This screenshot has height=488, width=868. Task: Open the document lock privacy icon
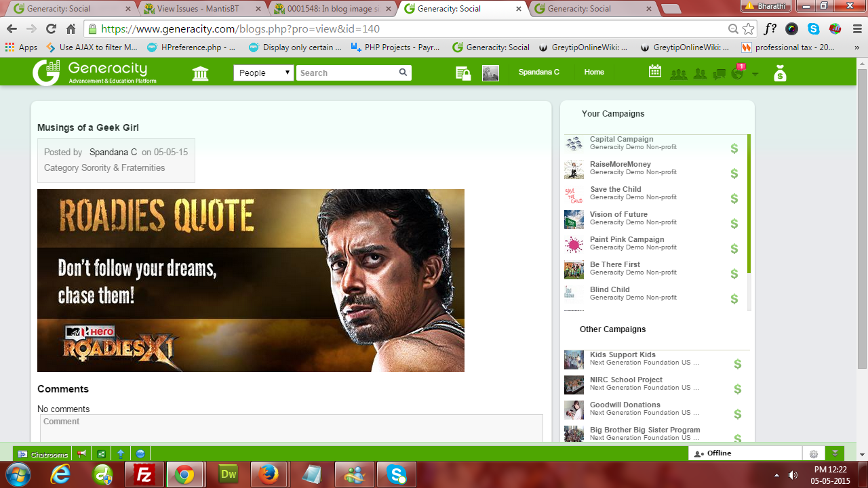pos(463,73)
